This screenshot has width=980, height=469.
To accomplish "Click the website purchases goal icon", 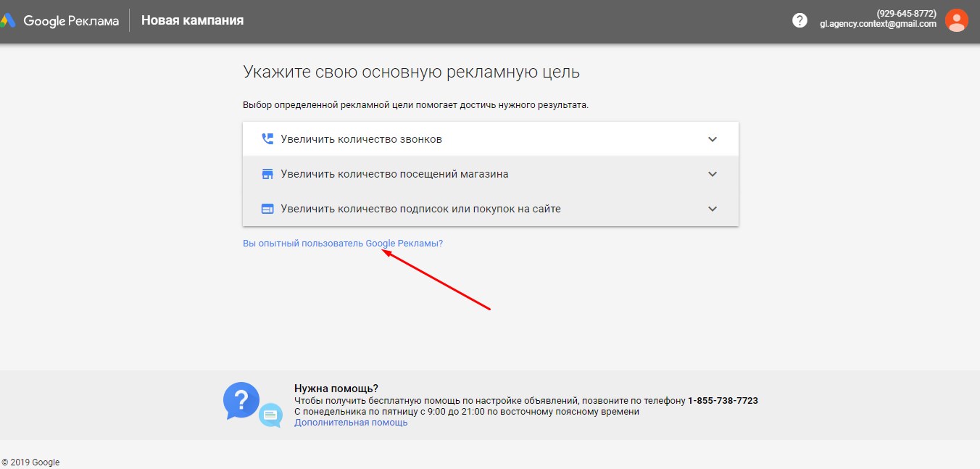I will click(x=267, y=209).
